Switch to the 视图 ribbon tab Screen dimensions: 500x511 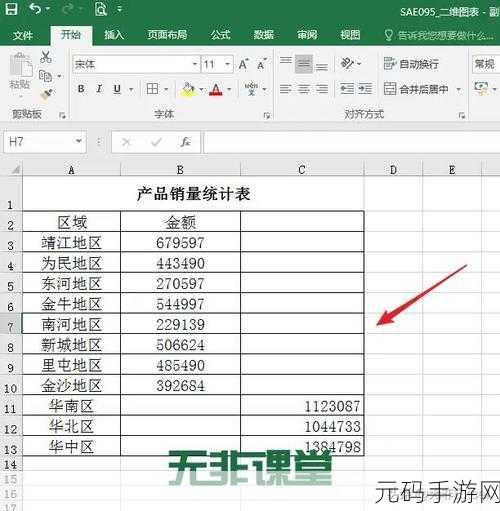pos(350,35)
